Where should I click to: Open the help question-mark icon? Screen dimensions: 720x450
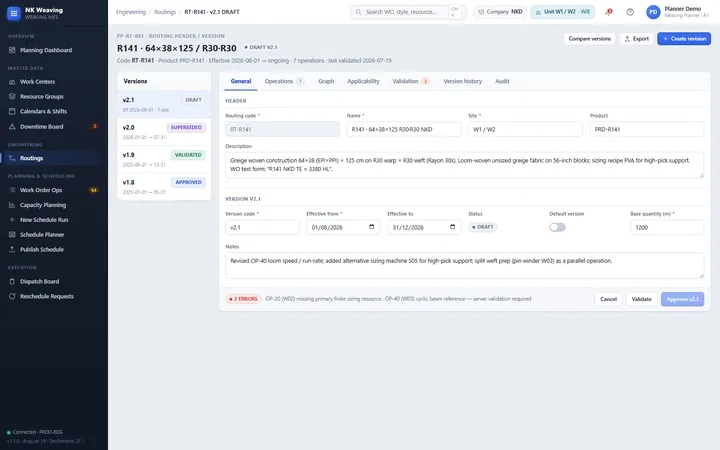630,12
